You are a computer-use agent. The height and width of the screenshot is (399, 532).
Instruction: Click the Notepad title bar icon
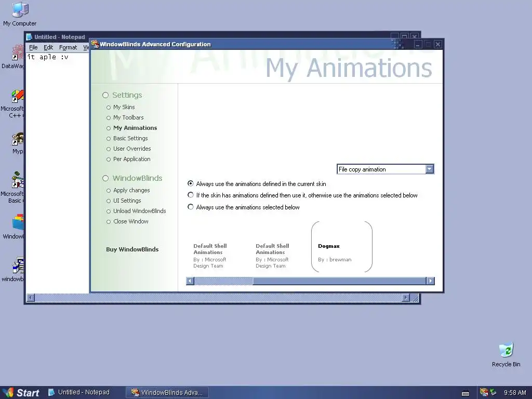[30, 37]
